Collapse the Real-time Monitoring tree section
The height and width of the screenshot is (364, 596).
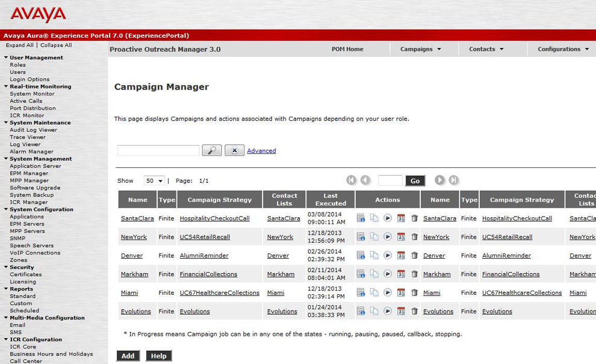pos(6,86)
